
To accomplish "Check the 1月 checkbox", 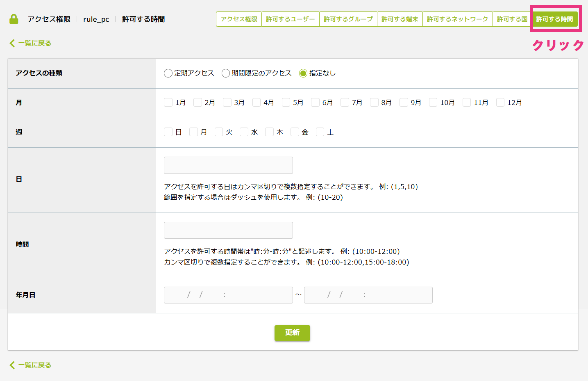I will 168,102.
